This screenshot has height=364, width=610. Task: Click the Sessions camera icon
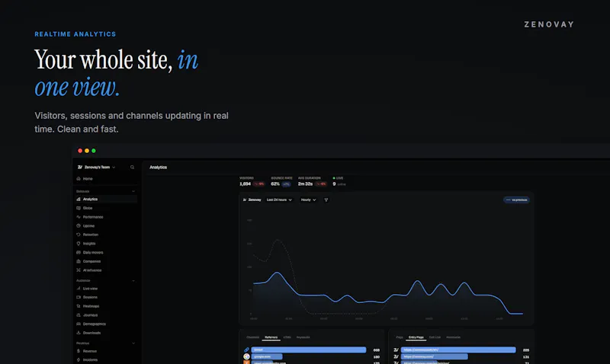tap(79, 297)
